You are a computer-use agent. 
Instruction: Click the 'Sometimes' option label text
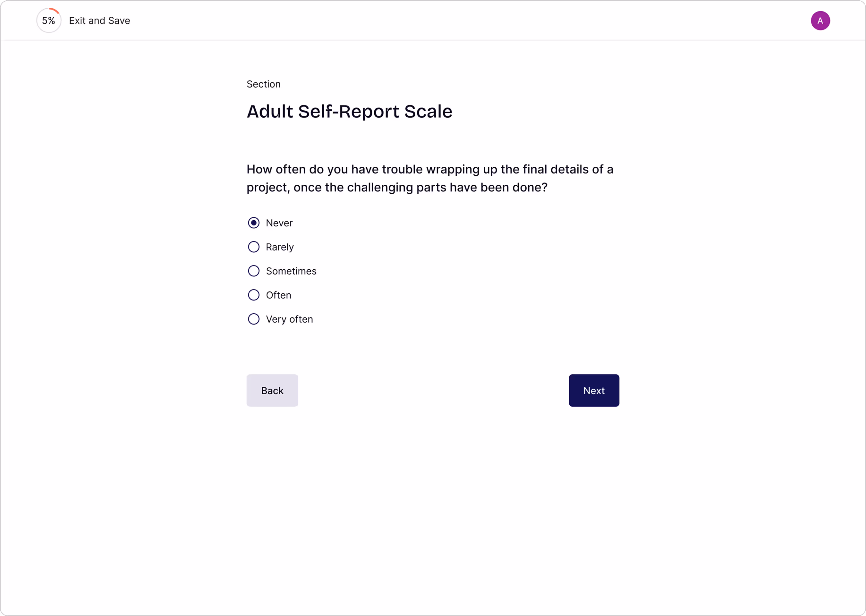coord(291,271)
